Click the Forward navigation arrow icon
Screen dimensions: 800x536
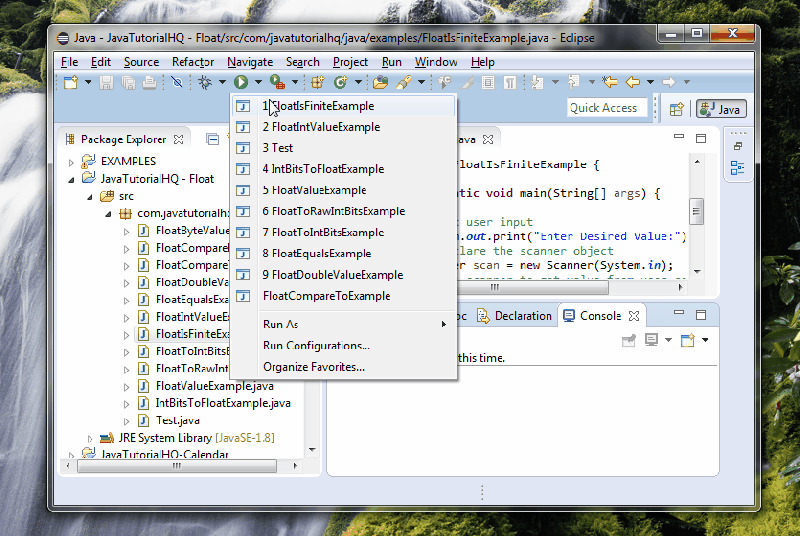click(669, 82)
